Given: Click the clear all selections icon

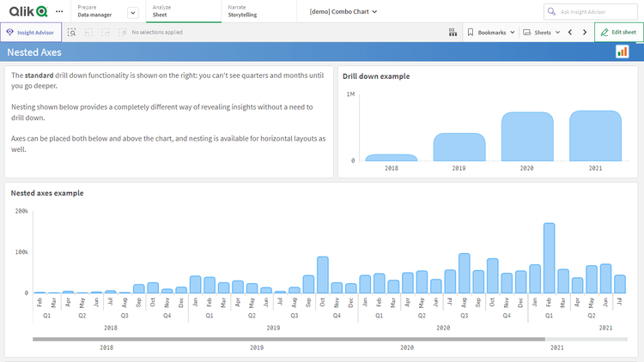Looking at the screenshot, I should [123, 32].
